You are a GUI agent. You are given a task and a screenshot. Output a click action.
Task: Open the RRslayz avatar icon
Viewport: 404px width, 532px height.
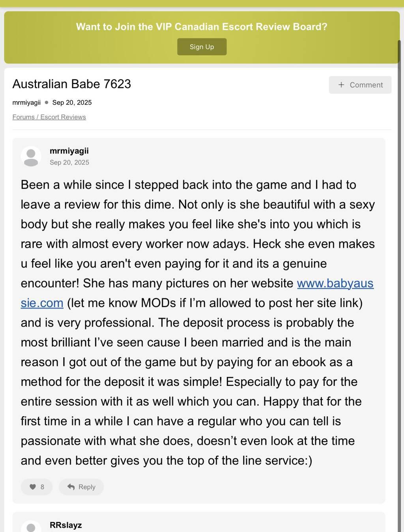[x=31, y=526]
